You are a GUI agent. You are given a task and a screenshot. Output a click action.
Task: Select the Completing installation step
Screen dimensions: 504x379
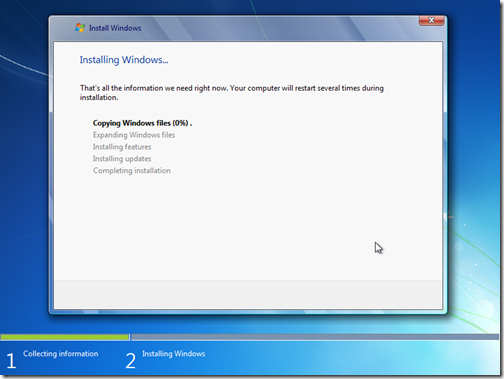(x=132, y=171)
